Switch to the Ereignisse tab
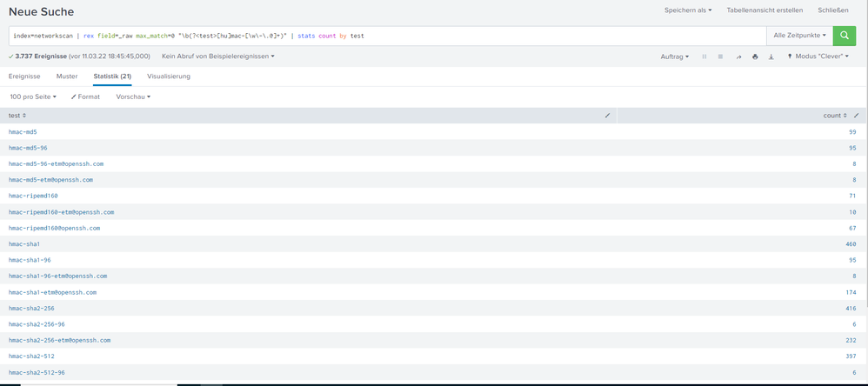Image resolution: width=868 pixels, height=386 pixels. (x=24, y=77)
